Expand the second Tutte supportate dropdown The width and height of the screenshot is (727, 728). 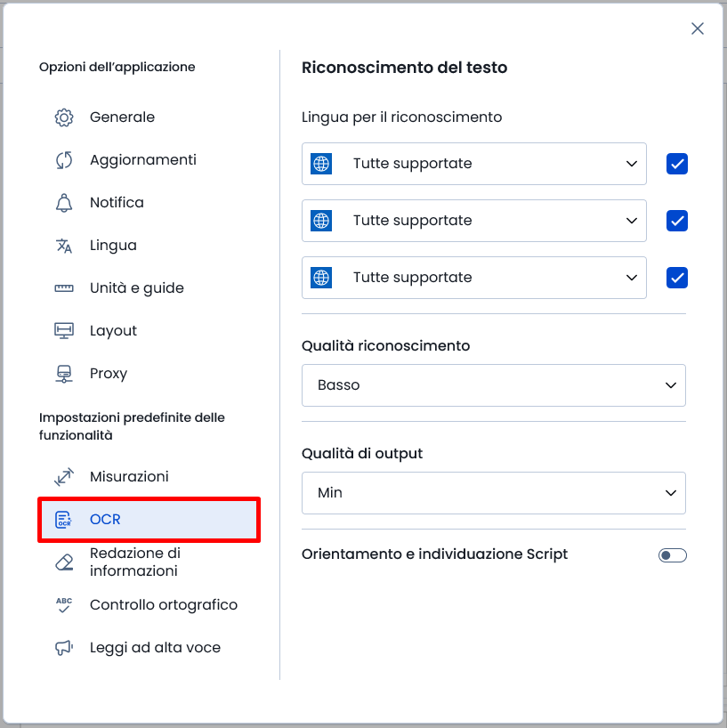coord(474,221)
